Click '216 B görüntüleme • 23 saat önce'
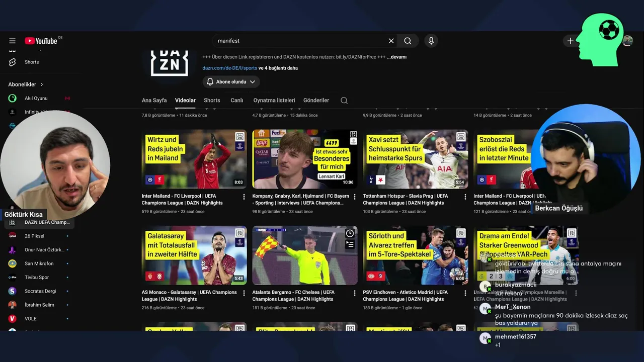644x362 pixels. point(173,308)
